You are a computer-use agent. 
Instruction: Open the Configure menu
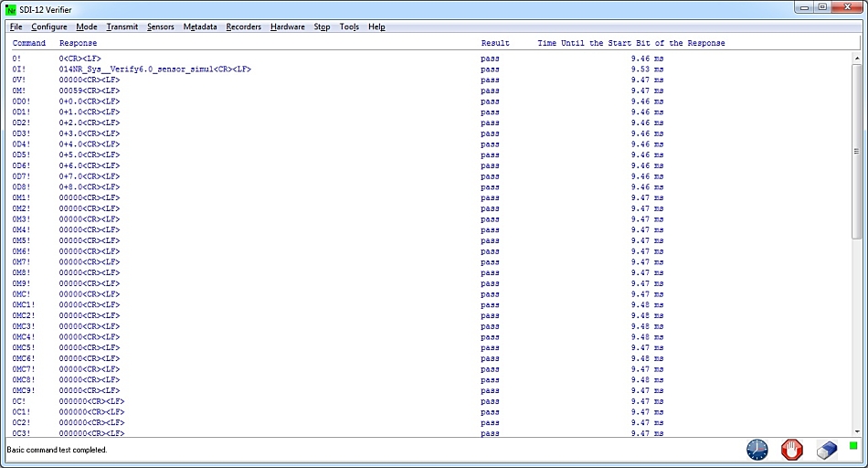coord(49,27)
